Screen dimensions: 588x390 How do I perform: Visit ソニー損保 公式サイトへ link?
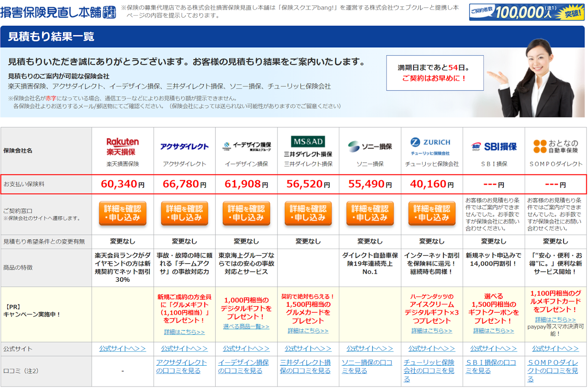click(370, 348)
